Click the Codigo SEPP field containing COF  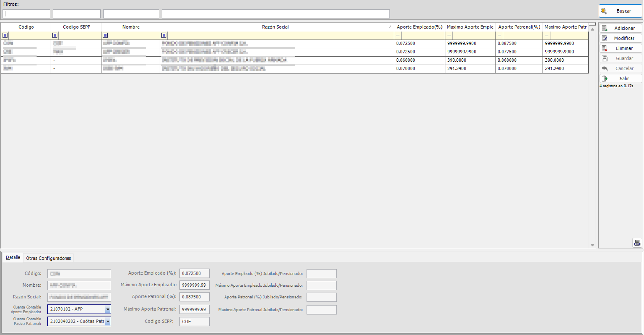point(194,321)
